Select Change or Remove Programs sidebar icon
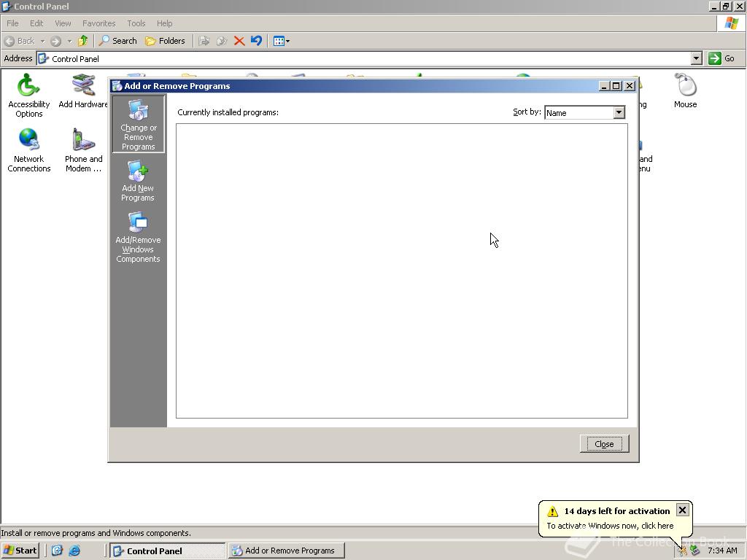747x560 pixels. click(x=138, y=124)
